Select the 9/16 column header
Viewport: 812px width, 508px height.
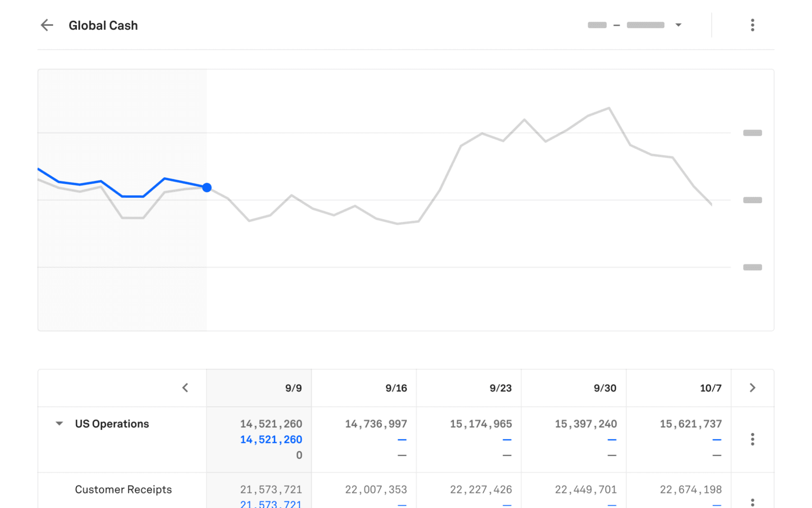tap(396, 388)
